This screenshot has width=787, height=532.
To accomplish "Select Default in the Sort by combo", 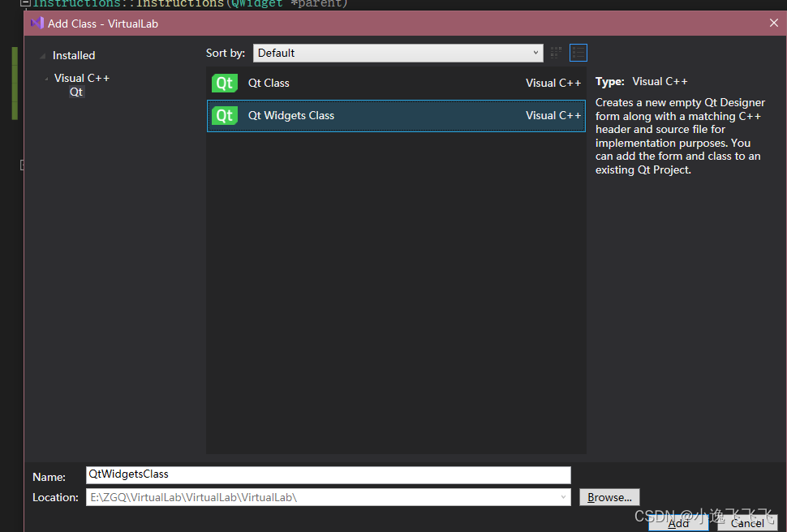I will click(x=398, y=52).
